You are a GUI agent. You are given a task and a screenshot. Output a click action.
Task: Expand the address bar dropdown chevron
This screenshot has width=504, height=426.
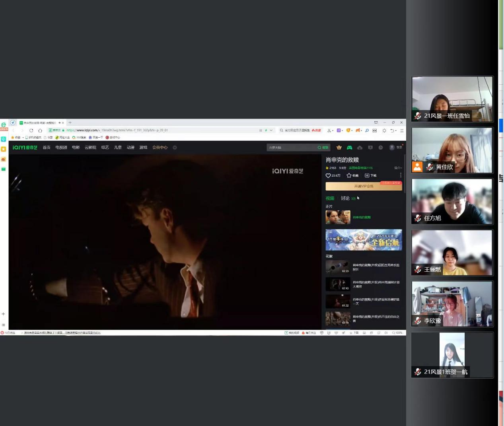click(x=271, y=130)
